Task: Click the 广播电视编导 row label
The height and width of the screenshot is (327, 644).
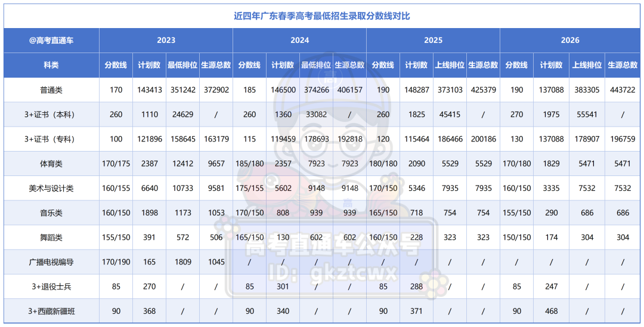Action: pos(51,262)
